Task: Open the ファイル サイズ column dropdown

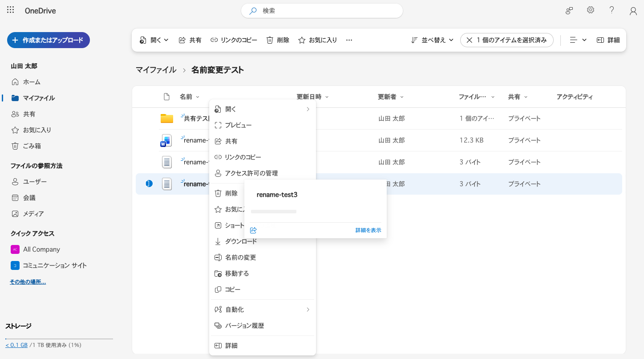Action: [x=477, y=97]
